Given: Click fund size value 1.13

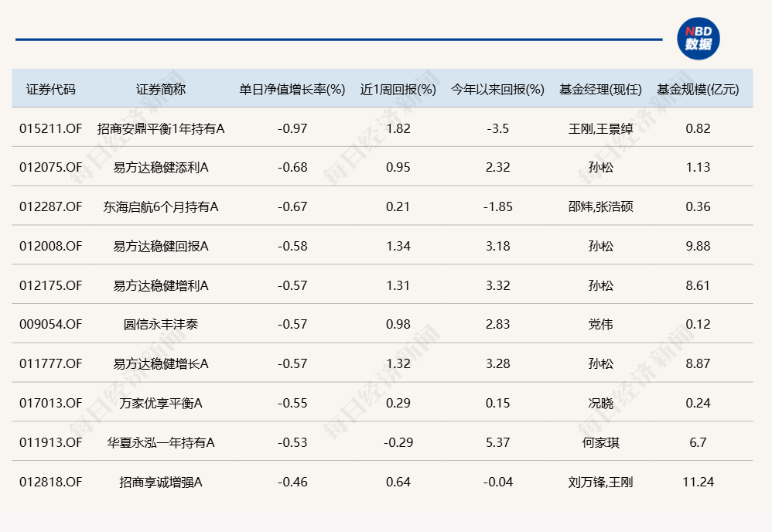Looking at the screenshot, I should [x=699, y=167].
